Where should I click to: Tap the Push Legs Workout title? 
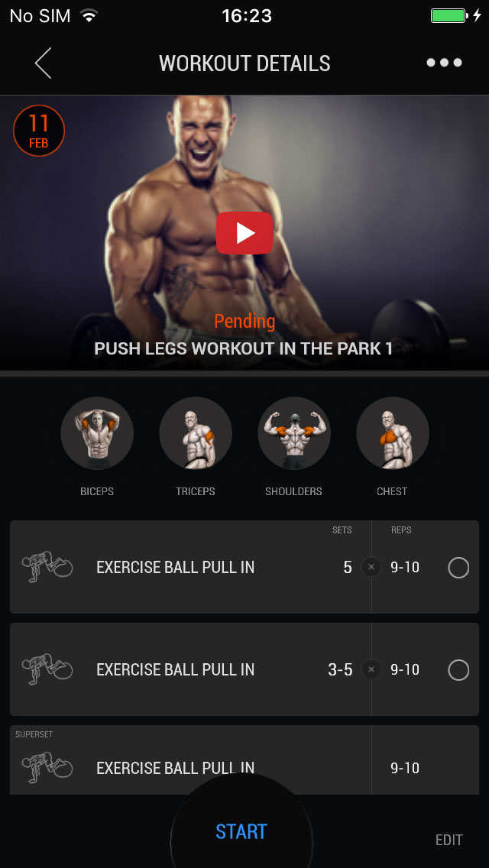point(244,348)
